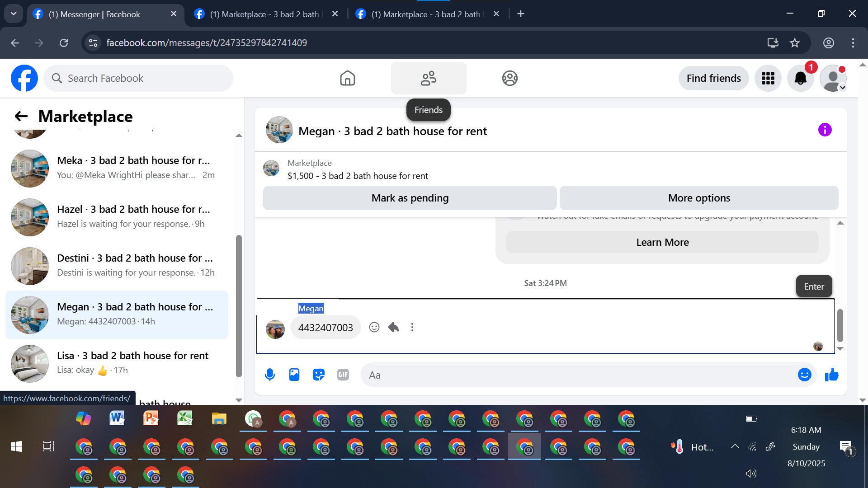Open notifications bell icon
Image resolution: width=868 pixels, height=488 pixels.
click(800, 78)
